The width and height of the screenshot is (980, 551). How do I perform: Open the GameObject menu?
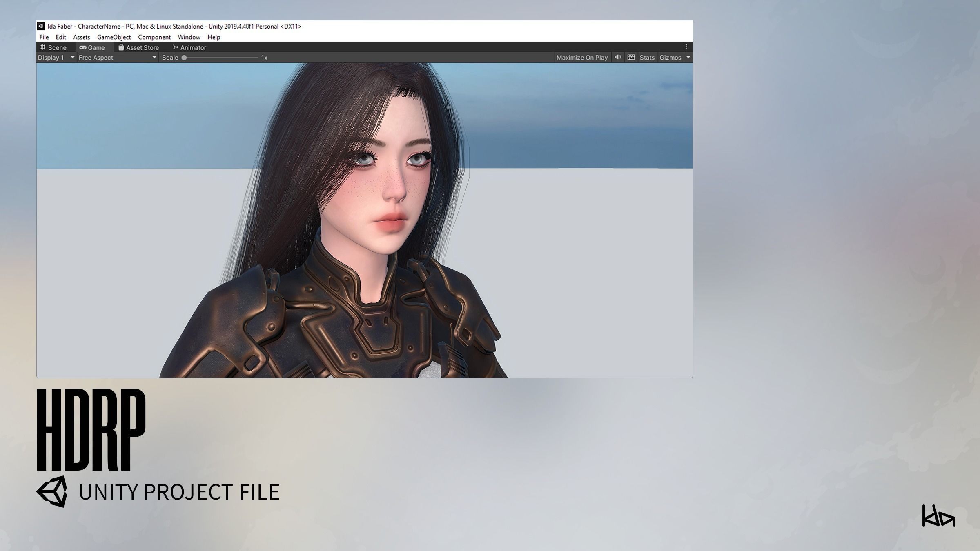[x=114, y=37]
